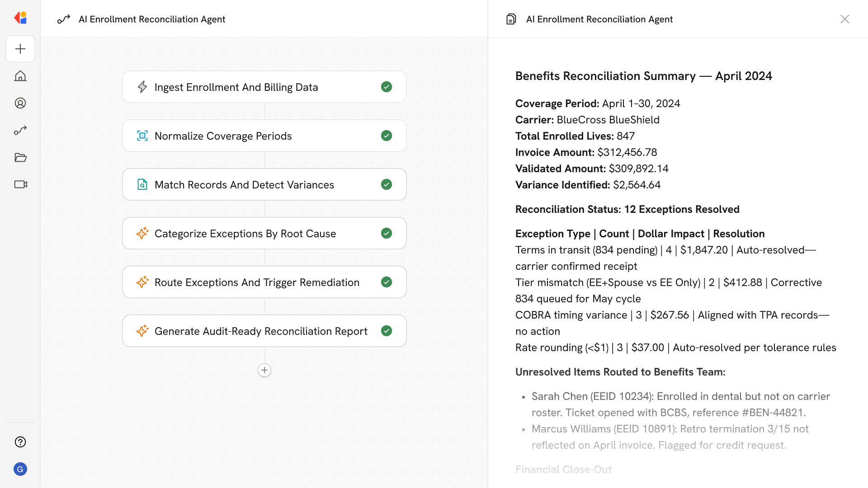Open the workflows route icon in sidebar

tap(20, 130)
